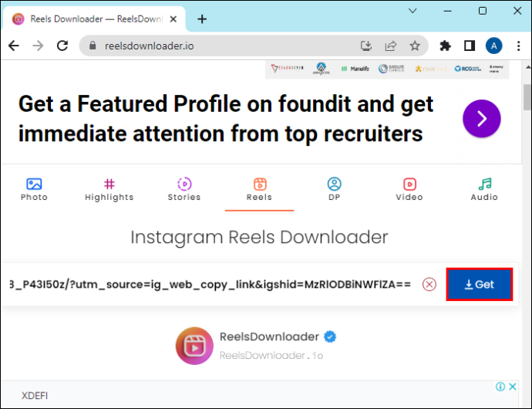The height and width of the screenshot is (409, 532).
Task: Click the scrollbar up arrow
Action: pos(527,67)
